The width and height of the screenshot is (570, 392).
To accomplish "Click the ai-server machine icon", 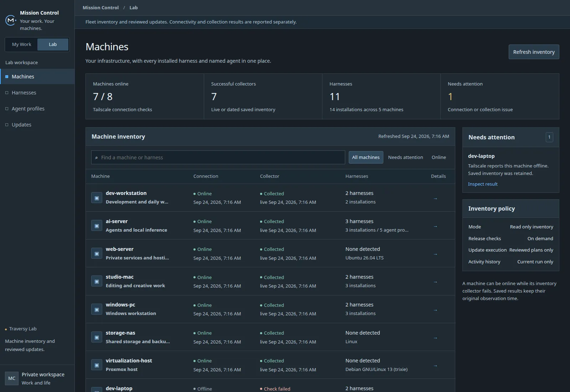I will click(x=97, y=226).
